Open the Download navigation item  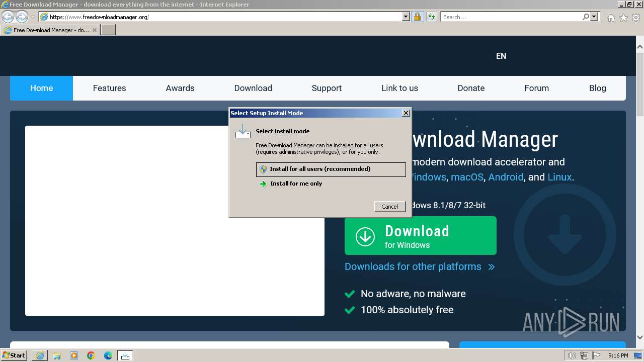[253, 88]
